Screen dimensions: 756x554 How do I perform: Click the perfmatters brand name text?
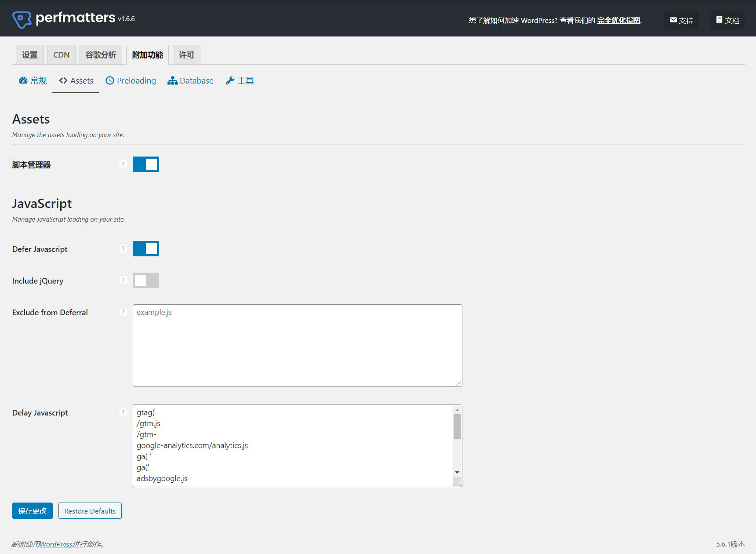pos(76,18)
